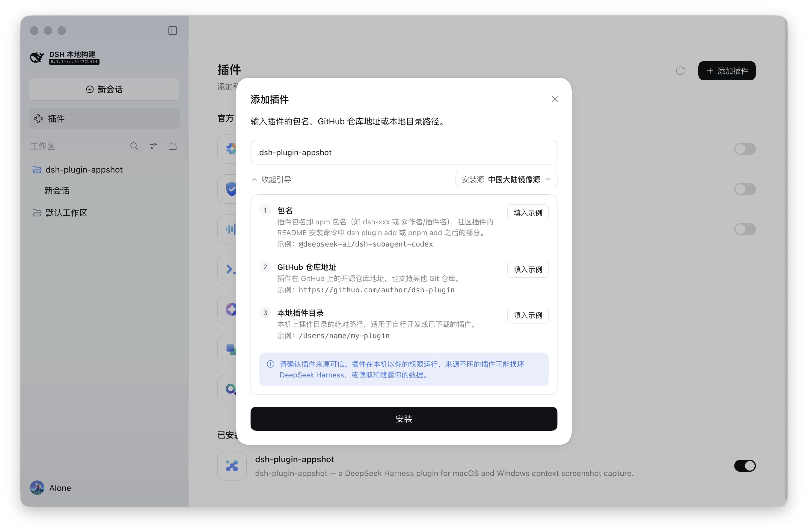Focus the plugin name input field
Screen dimensions: 808x532
pyautogui.click(x=404, y=152)
